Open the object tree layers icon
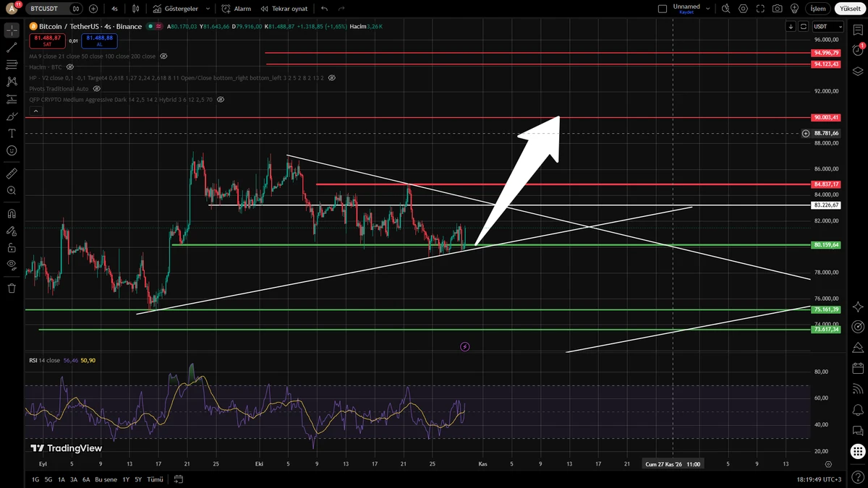The width and height of the screenshot is (868, 488). pos(858,71)
